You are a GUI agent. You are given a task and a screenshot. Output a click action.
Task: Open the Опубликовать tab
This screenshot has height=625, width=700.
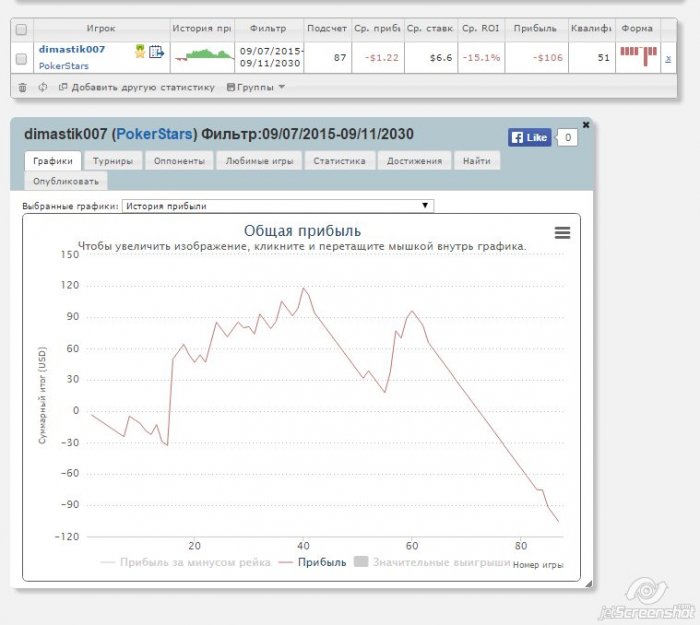[66, 181]
